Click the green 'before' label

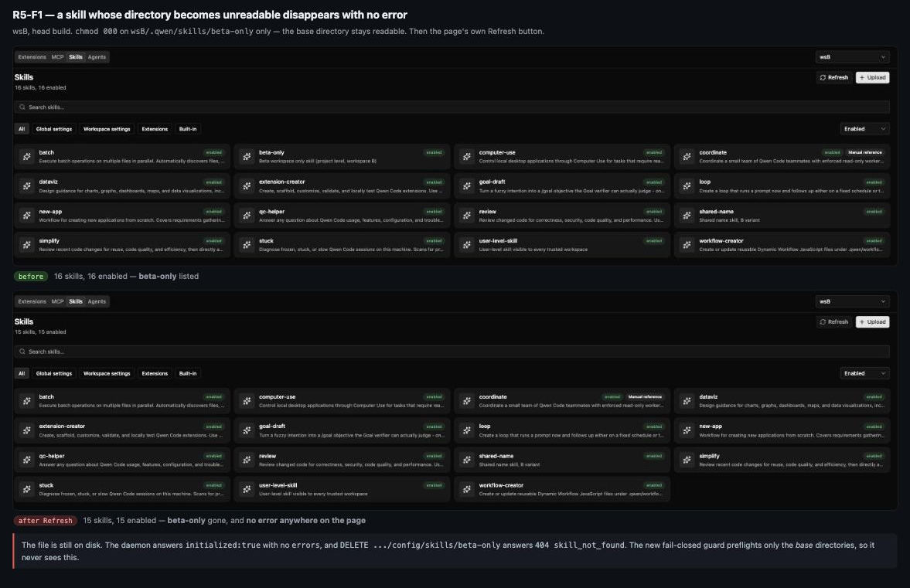[31, 277]
